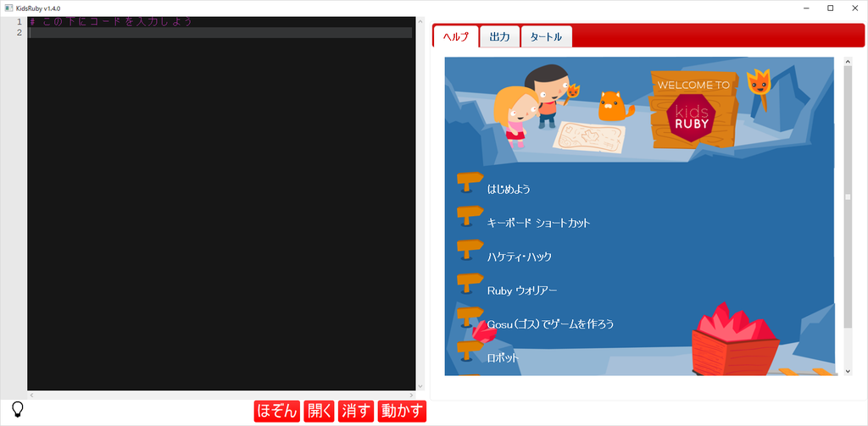Image resolution: width=868 pixels, height=426 pixels.
Task: Click the signpost icon beside Gosu でゲームを作ろう
Action: pos(470,318)
